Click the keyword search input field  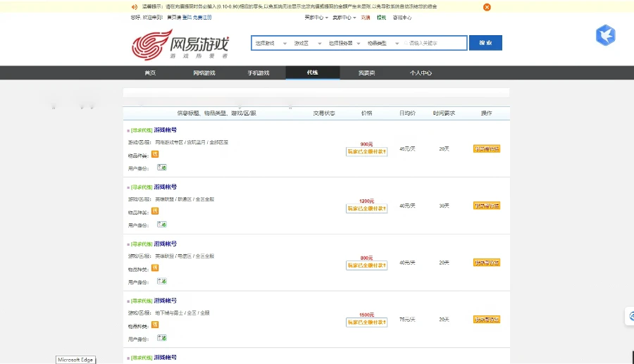tap(435, 43)
